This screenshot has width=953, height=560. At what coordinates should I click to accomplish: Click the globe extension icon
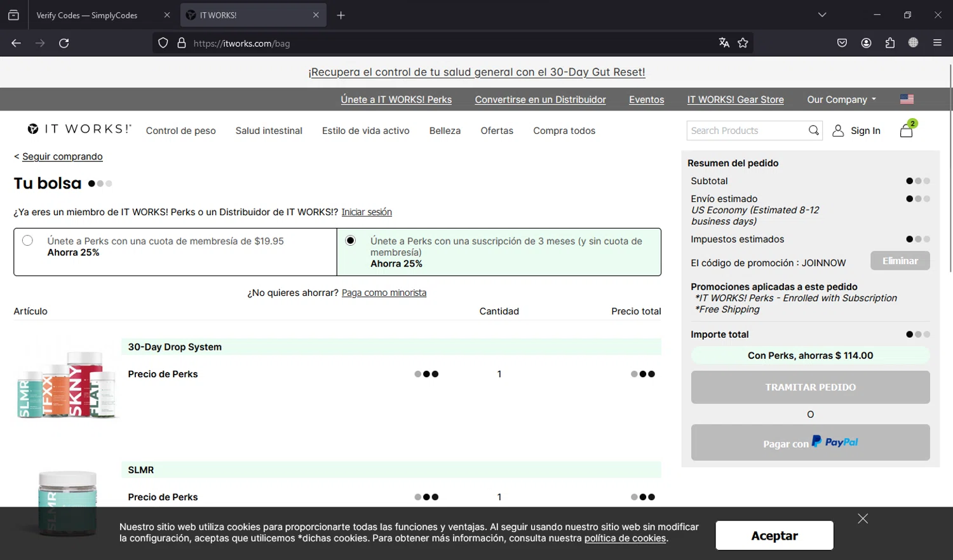coord(913,43)
